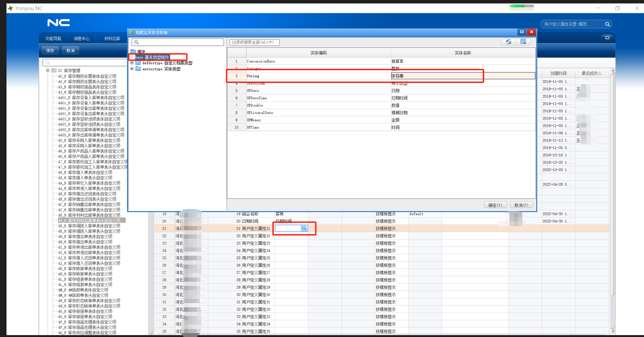644x337 pixels.
Task: Expand the entirytype 实体类型 node
Action: pyautogui.click(x=132, y=69)
